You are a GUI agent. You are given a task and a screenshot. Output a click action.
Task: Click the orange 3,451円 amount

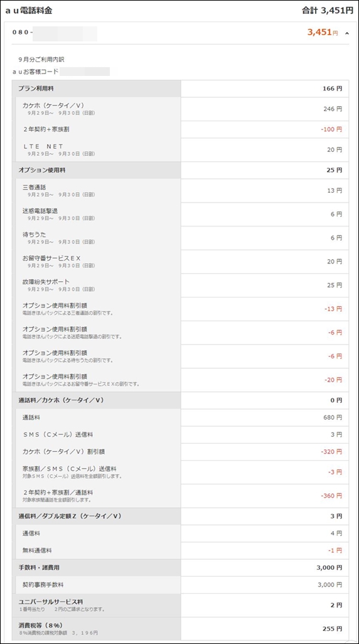tap(323, 33)
